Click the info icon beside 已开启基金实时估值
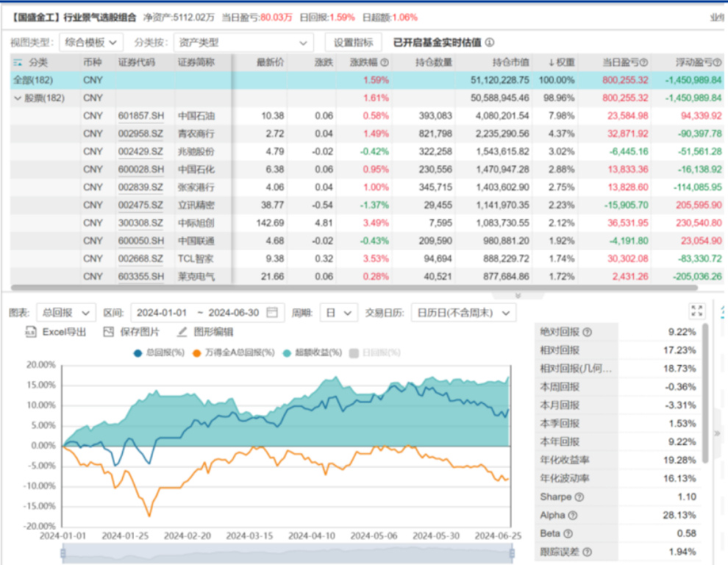Viewport: 728px width, 565px height. point(490,43)
